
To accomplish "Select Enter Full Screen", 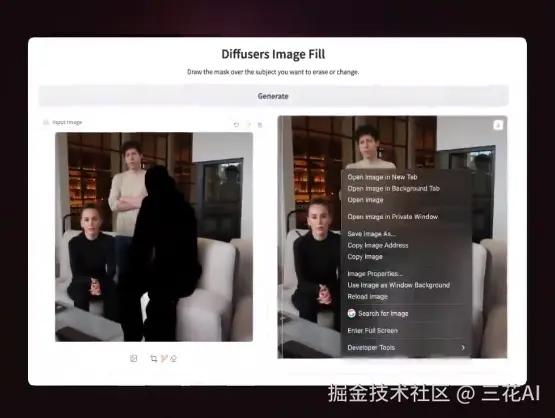I will (372, 331).
